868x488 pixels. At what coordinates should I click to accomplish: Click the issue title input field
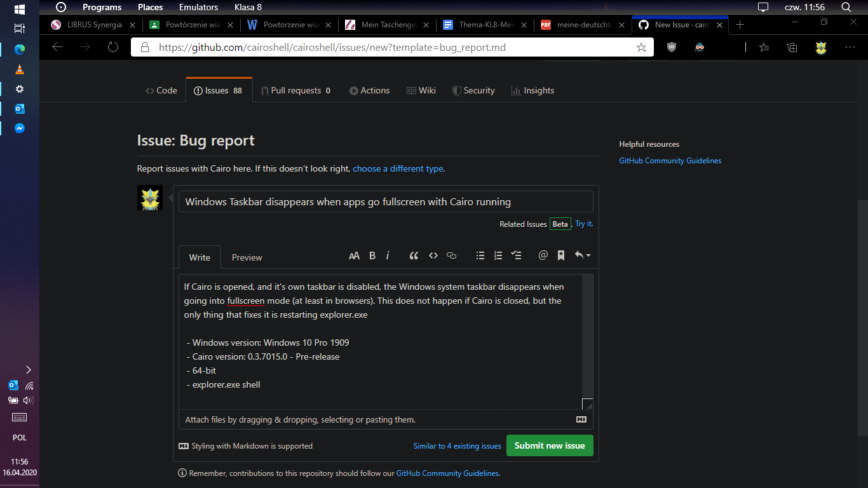tap(386, 201)
